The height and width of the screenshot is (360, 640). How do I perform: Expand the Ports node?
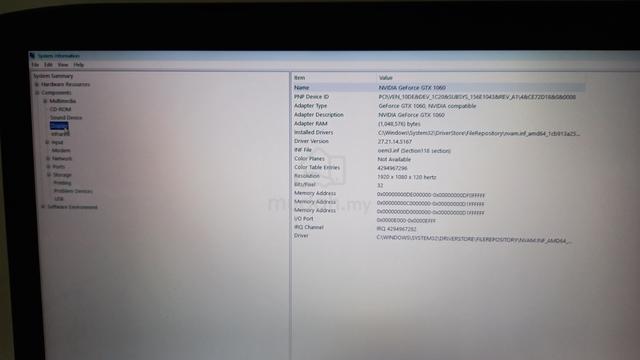pos(49,167)
